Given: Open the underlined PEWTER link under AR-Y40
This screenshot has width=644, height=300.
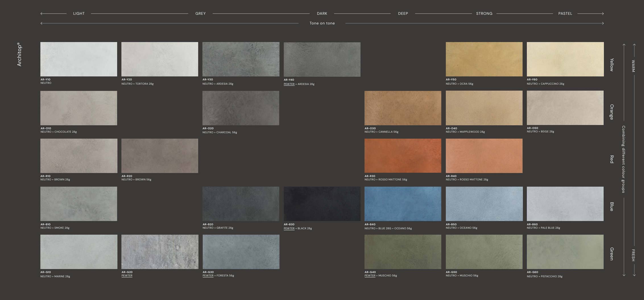Looking at the screenshot, I should point(289,84).
